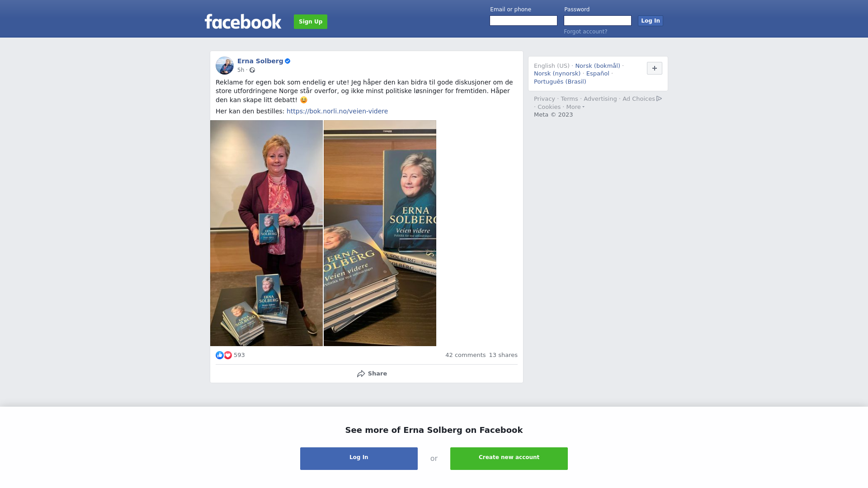Click the Facebook logo
Viewport: 868px width, 488px height.
tap(243, 21)
